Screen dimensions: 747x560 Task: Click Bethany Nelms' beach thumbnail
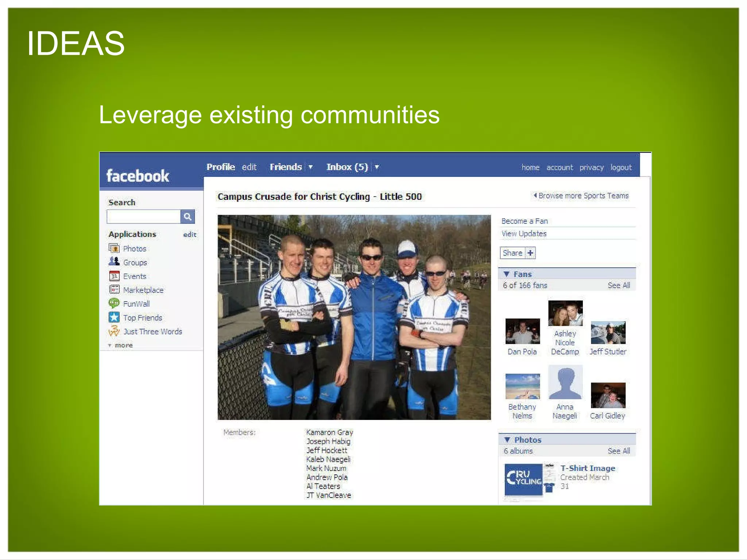point(522,386)
